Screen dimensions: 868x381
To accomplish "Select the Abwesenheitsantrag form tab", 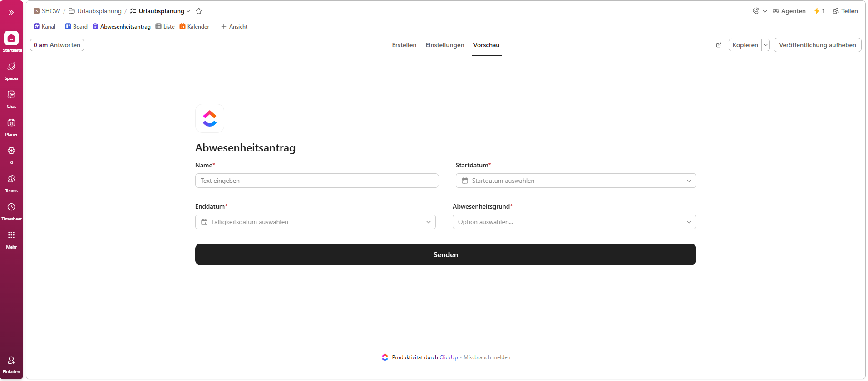I will (x=122, y=27).
